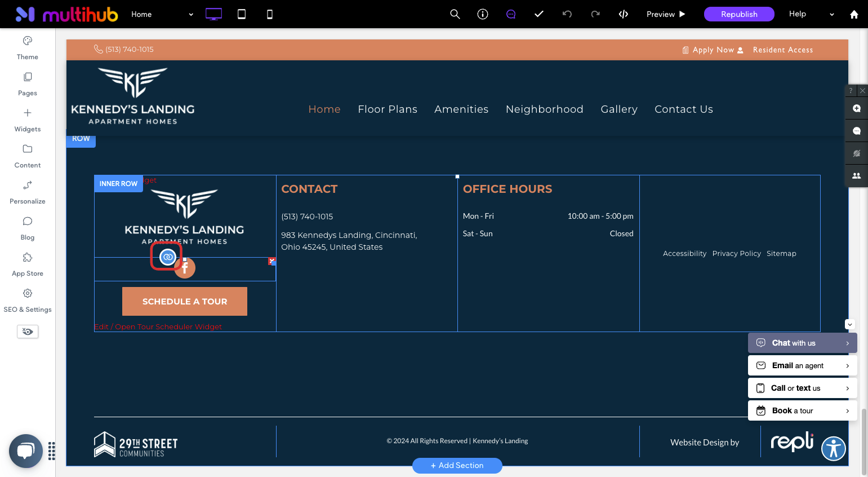Image resolution: width=868 pixels, height=477 pixels.
Task: Switch to desktop device view
Action: [213, 14]
